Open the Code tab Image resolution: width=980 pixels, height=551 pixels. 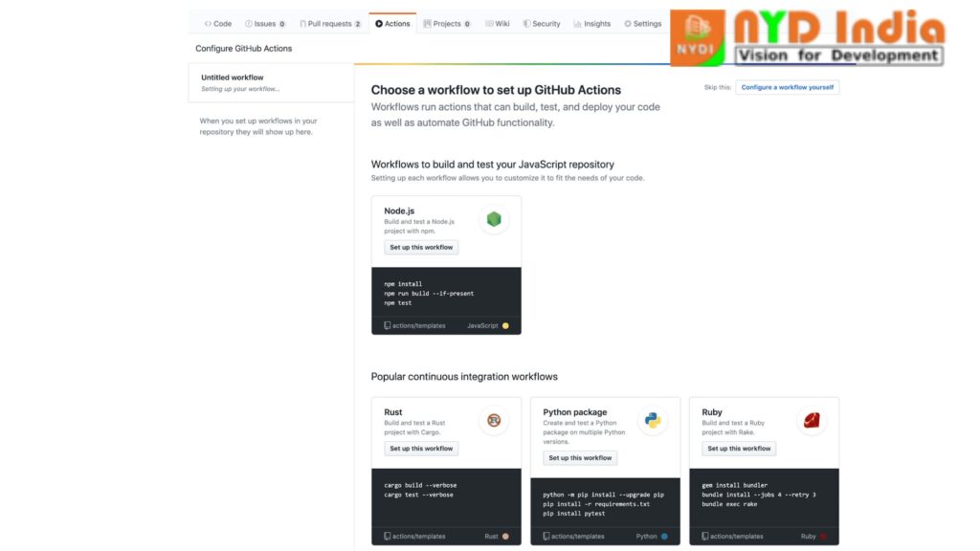217,24
